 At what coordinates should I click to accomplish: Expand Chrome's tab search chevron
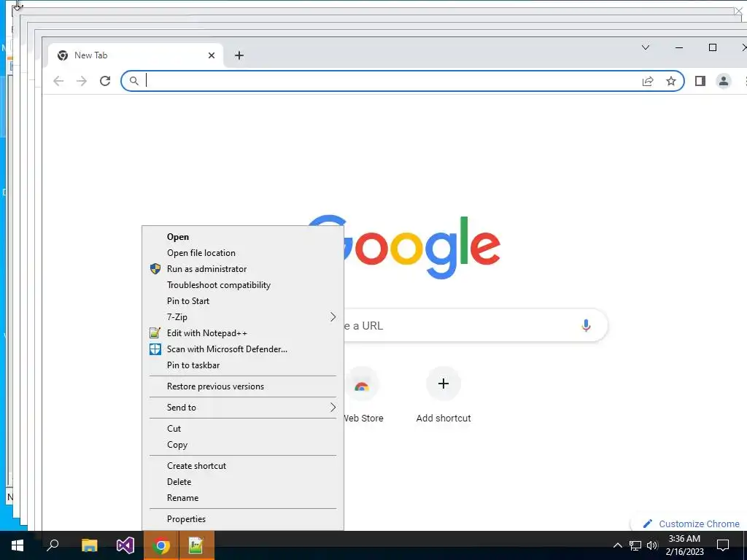click(646, 47)
